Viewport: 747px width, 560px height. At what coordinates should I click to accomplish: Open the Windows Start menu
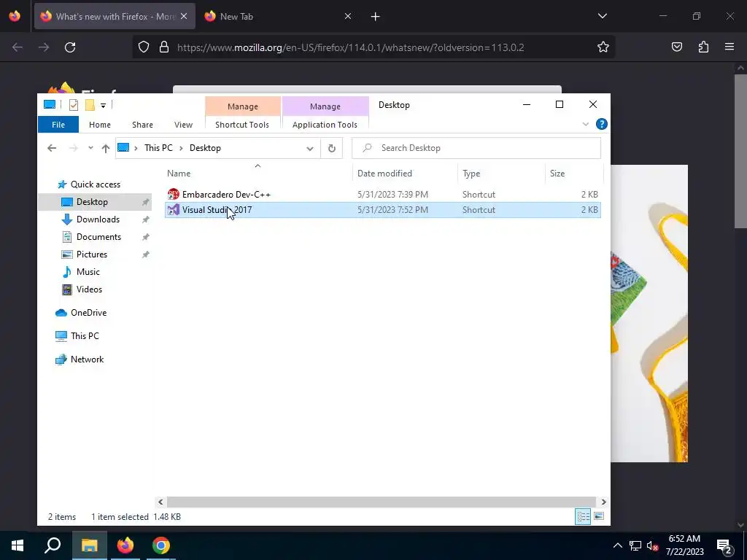18,545
